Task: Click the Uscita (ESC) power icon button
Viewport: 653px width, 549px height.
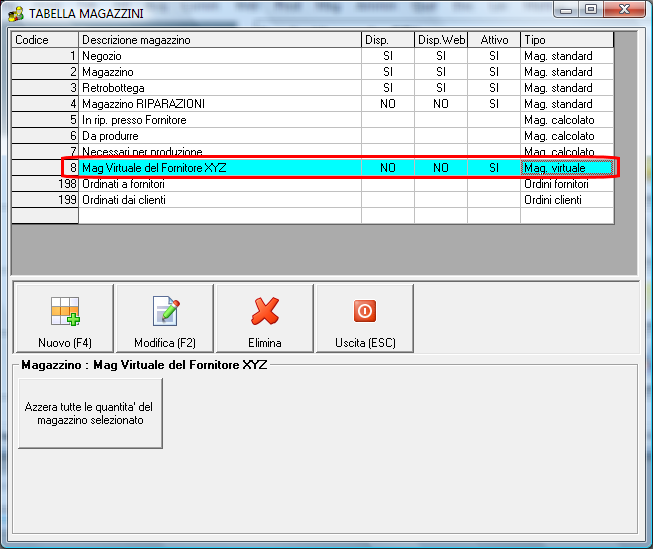Action: pos(365,319)
